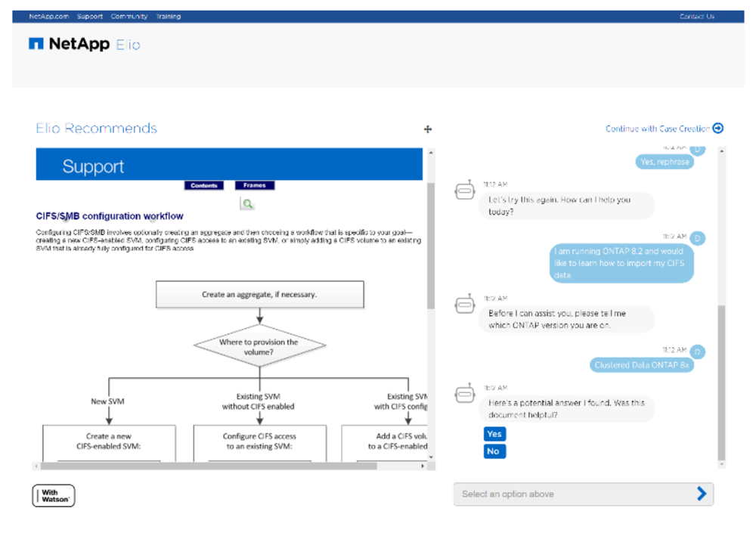This screenshot has height=539, width=756.
Task: Click horizontal scrollbar right arrow
Action: (x=423, y=466)
